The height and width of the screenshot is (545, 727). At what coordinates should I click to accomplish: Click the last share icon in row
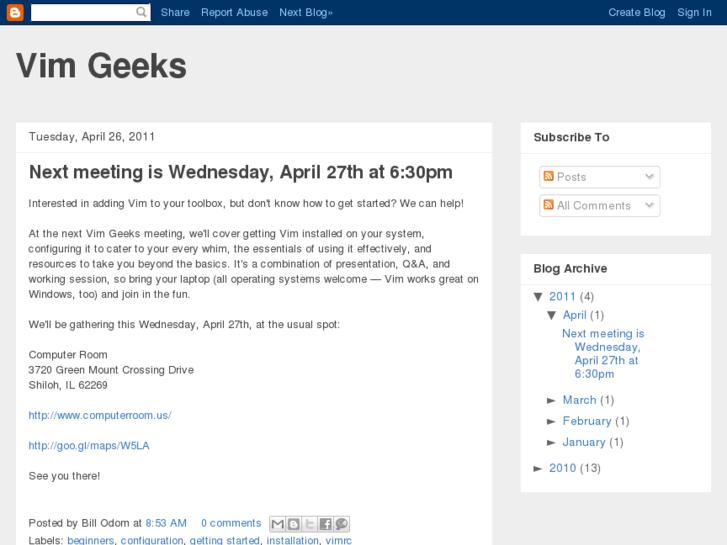[342, 524]
